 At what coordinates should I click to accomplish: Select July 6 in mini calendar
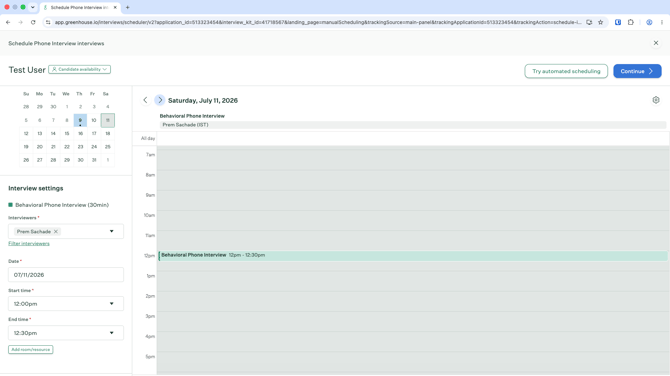coord(39,120)
